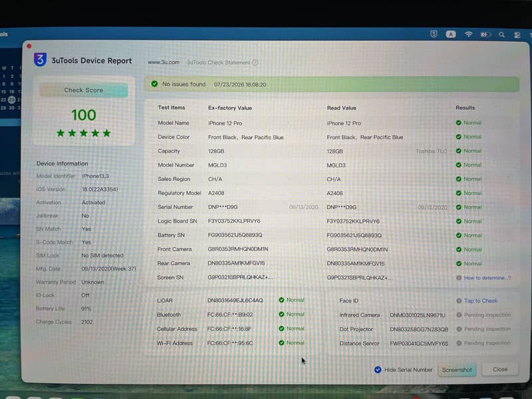Click the Normal check icon for Capacity
The width and height of the screenshot is (532, 399).
point(458,151)
